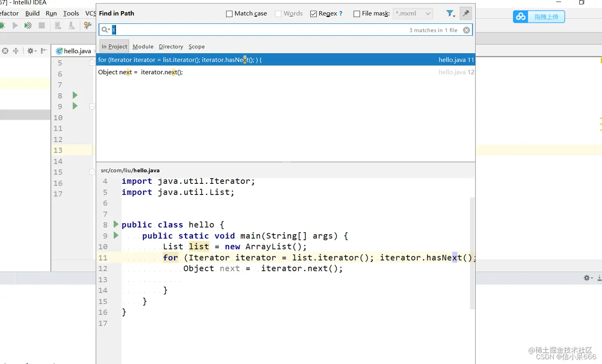Select the In Project scope tab

pyautogui.click(x=114, y=47)
